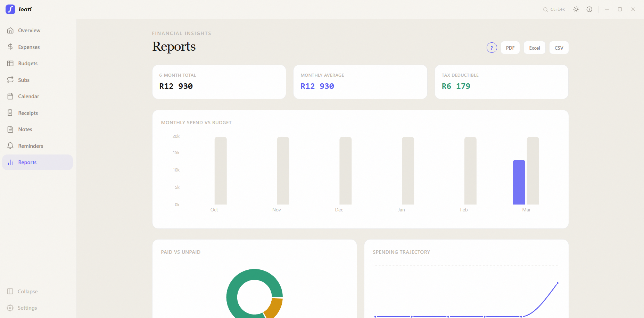
Task: Open Expenses via dollar icon
Action: point(10,47)
